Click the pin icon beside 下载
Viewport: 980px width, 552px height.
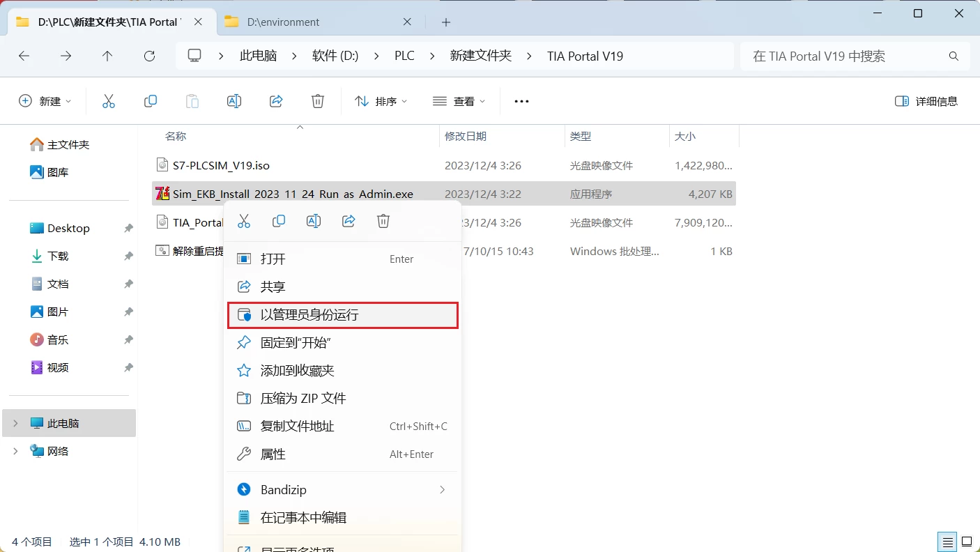pyautogui.click(x=128, y=256)
